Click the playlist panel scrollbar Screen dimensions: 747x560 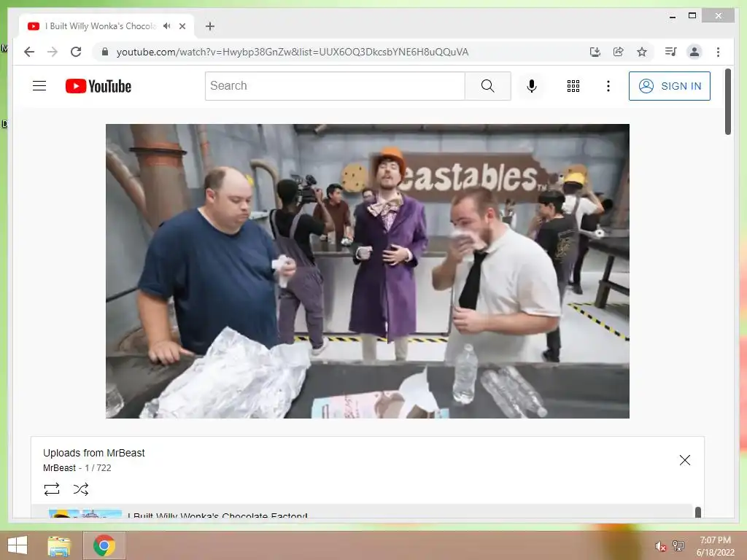pyautogui.click(x=698, y=513)
